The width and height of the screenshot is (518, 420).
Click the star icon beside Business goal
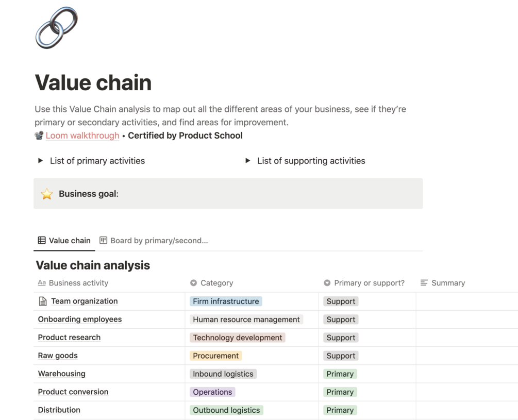pos(47,194)
